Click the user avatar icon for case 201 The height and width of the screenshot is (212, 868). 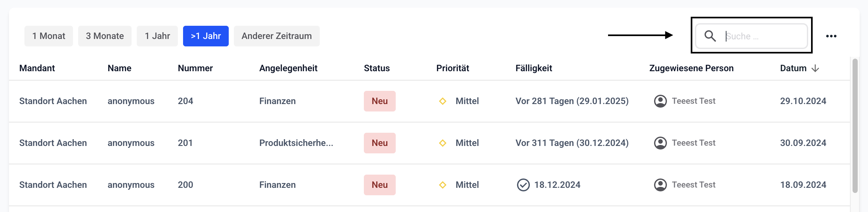click(x=660, y=143)
